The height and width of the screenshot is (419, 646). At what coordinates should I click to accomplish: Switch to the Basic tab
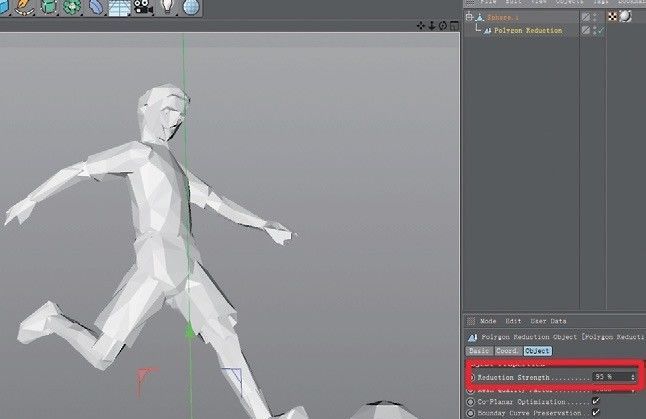click(x=479, y=351)
